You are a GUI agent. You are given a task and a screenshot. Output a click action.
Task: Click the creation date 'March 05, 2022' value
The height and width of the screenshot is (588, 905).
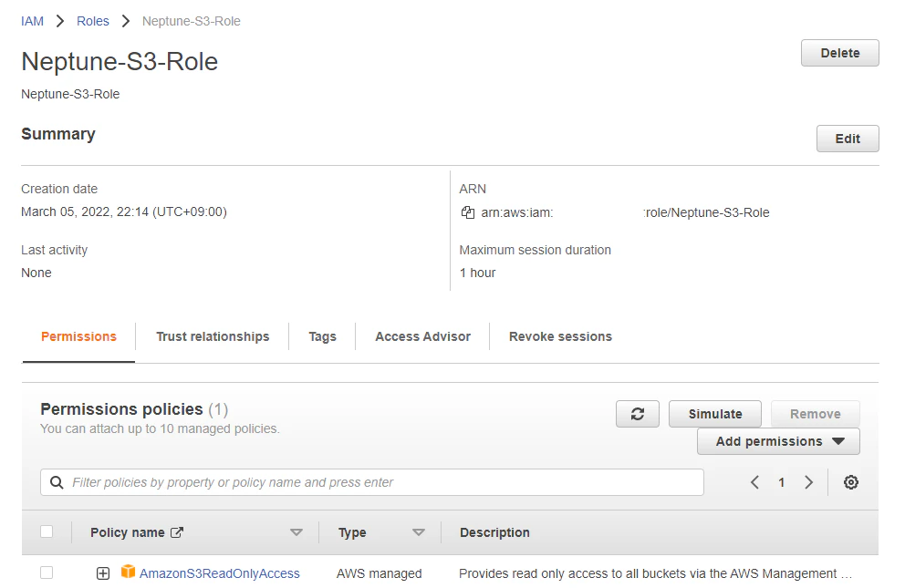click(x=123, y=212)
